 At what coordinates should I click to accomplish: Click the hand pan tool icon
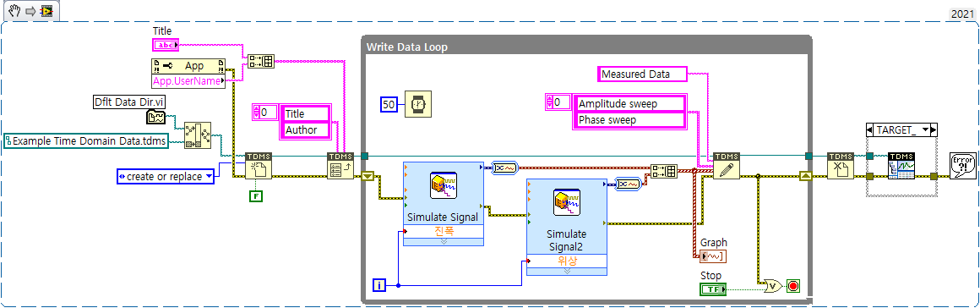click(x=14, y=11)
